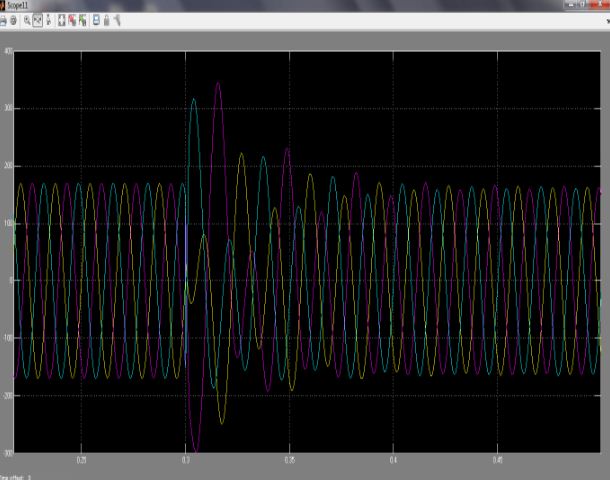The image size is (610, 480).
Task: Open the Signal selection tool icon
Action: (117, 21)
